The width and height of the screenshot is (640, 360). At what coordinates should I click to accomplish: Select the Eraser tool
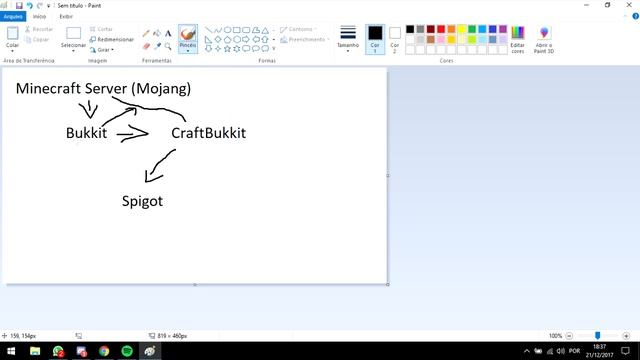click(146, 47)
